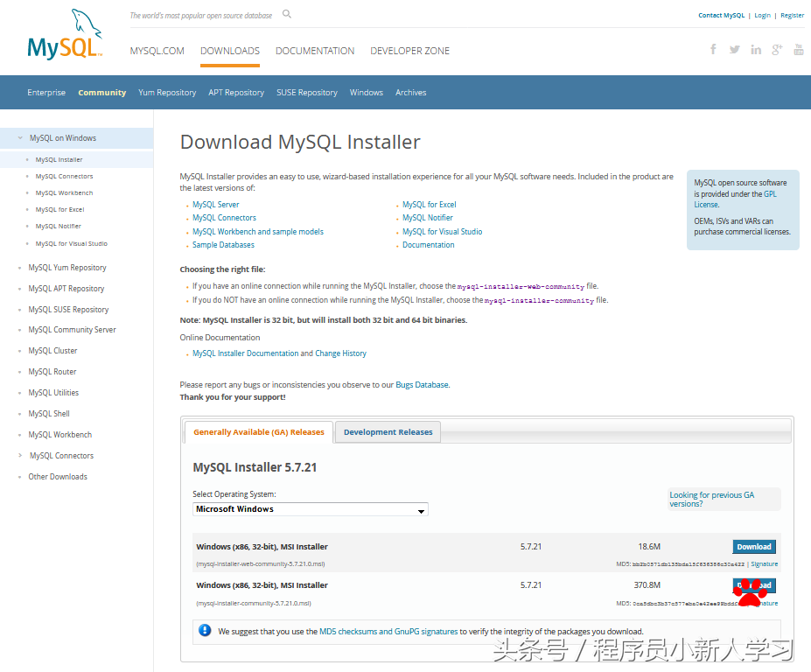The width and height of the screenshot is (811, 672).
Task: Download the 18.6M web installer
Action: pyautogui.click(x=752, y=546)
